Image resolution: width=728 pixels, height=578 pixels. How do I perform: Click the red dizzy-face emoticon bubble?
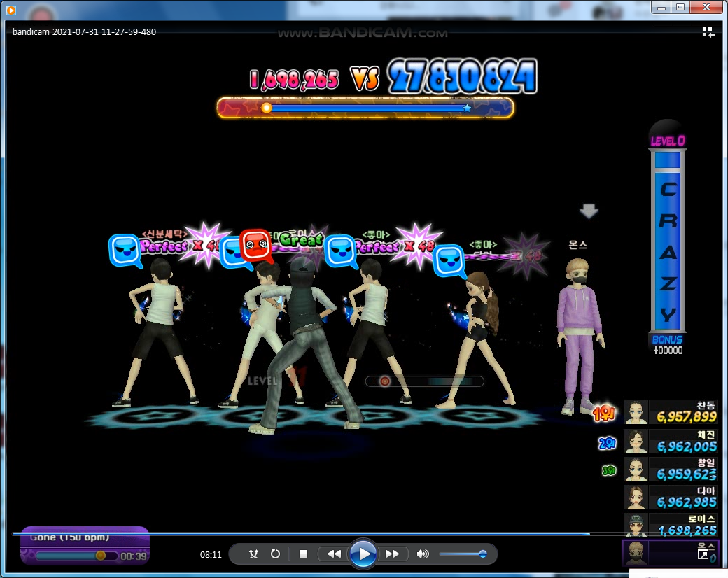(255, 245)
